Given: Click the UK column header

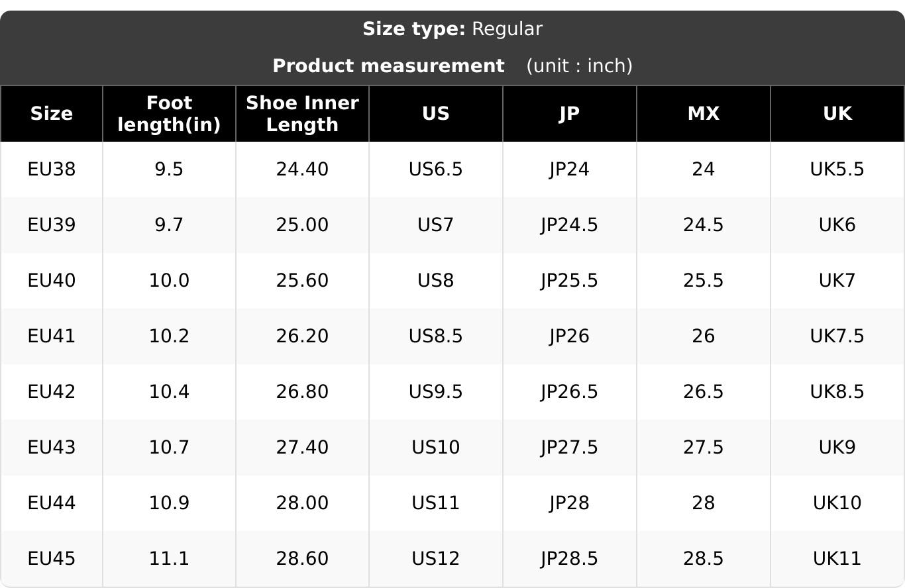Looking at the screenshot, I should coord(837,114).
